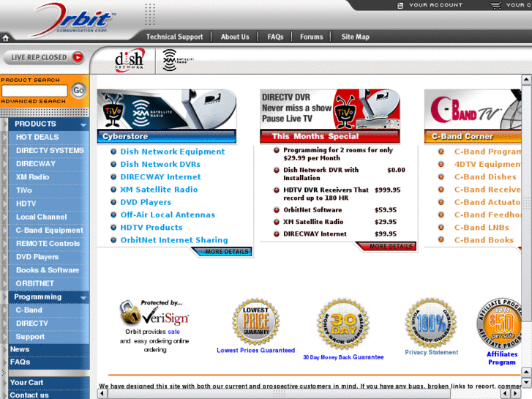Go to the Forums nav item
The image size is (532, 399).
312,37
